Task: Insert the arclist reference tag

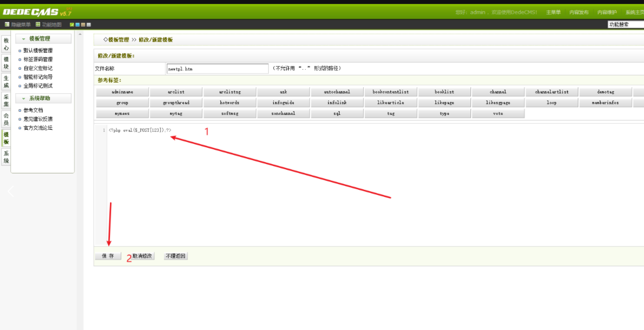Action: pos(176,92)
